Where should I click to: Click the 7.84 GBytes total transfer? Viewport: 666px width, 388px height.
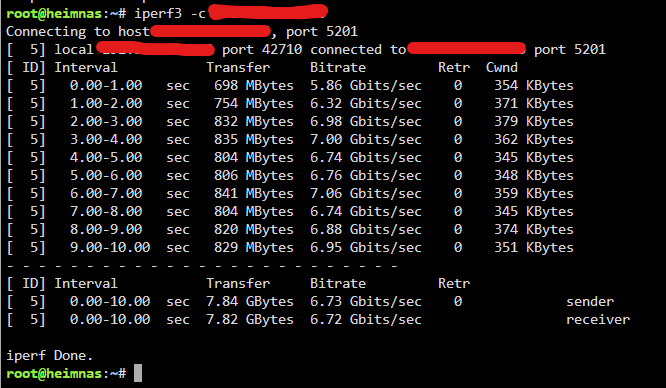tap(250, 301)
